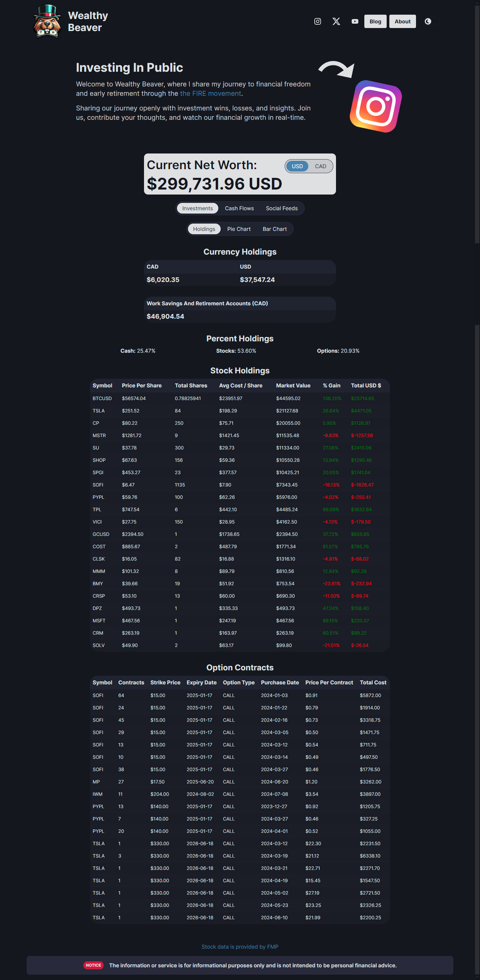Click the red NOTICE badge

click(93, 965)
